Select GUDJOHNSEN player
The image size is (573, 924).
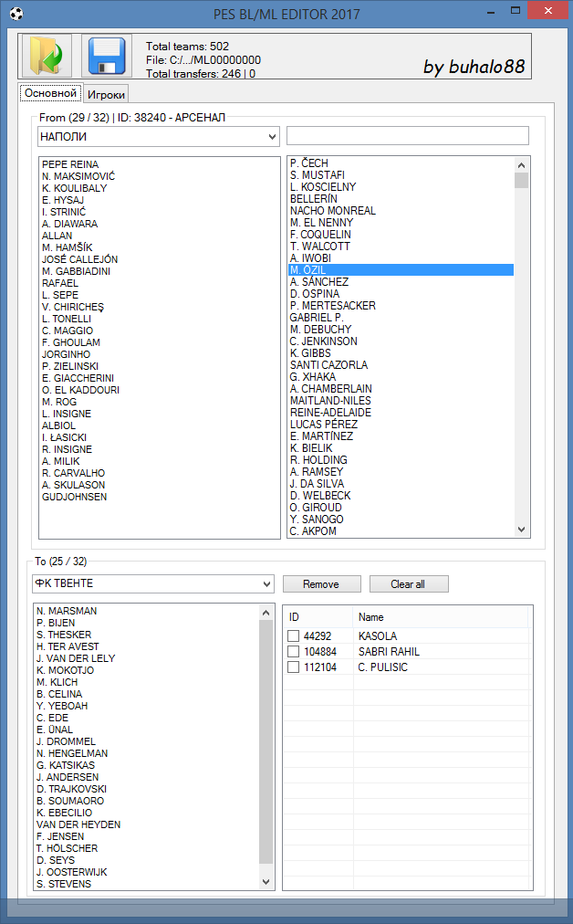click(74, 497)
